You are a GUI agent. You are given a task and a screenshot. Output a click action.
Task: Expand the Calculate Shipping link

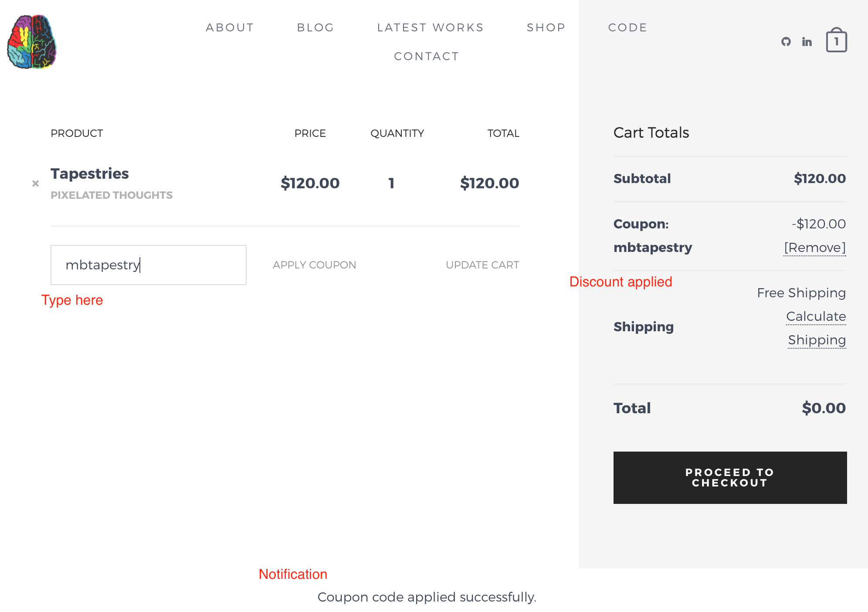pyautogui.click(x=817, y=328)
